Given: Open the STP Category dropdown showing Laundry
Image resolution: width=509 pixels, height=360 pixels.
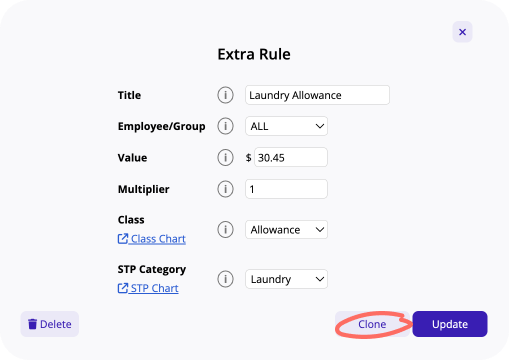Looking at the screenshot, I should pyautogui.click(x=287, y=279).
